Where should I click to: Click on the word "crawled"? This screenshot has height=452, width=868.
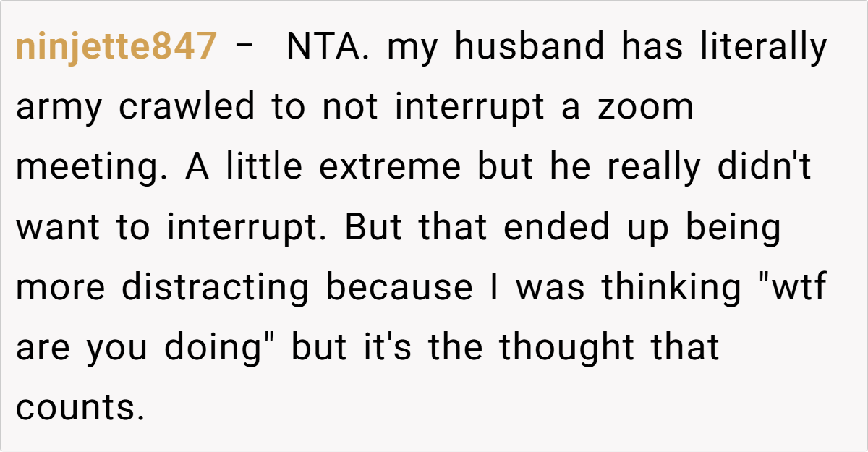(x=187, y=107)
